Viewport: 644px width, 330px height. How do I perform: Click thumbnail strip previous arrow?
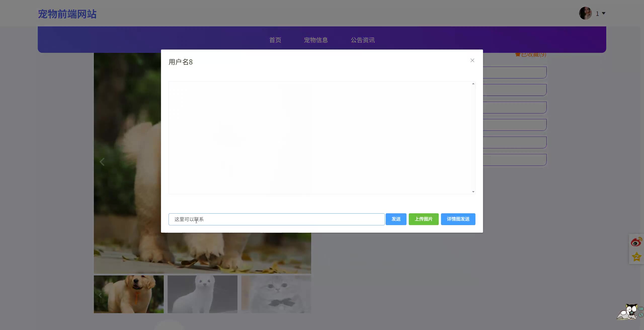coord(100,295)
